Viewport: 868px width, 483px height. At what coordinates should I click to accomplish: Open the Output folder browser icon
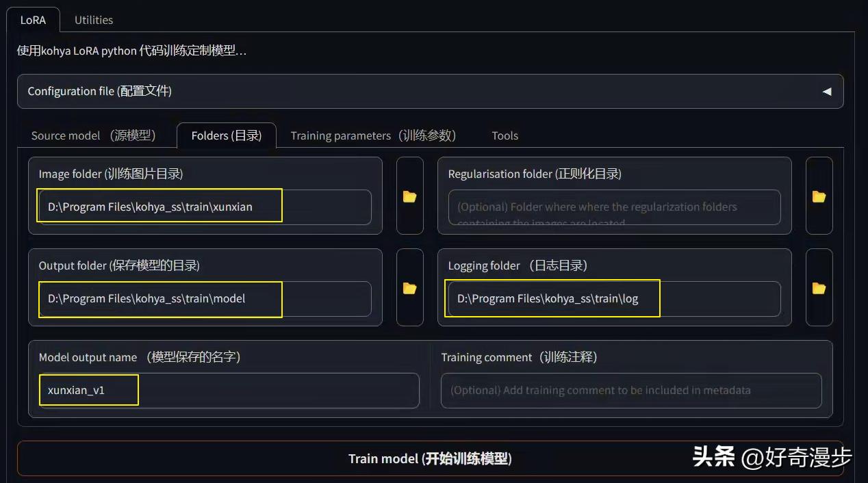click(x=409, y=287)
